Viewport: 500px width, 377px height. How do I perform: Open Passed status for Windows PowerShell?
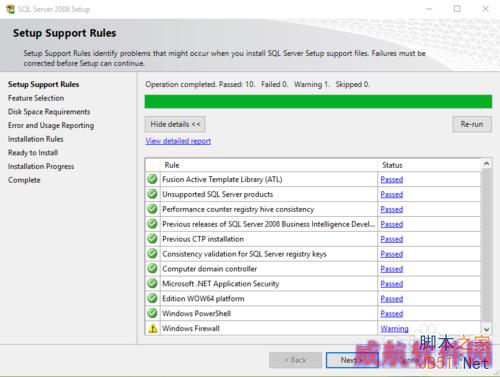click(392, 314)
